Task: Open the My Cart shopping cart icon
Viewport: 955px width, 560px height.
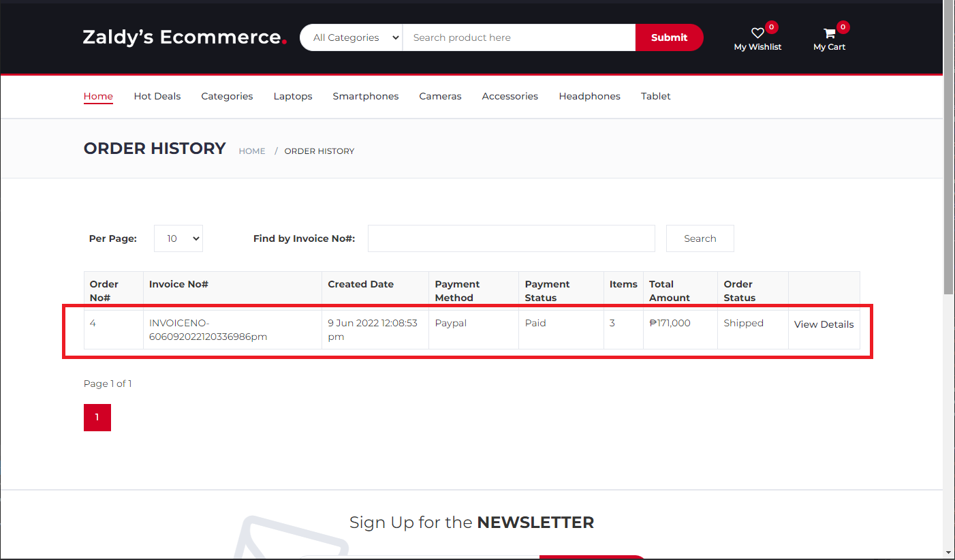Action: (829, 33)
